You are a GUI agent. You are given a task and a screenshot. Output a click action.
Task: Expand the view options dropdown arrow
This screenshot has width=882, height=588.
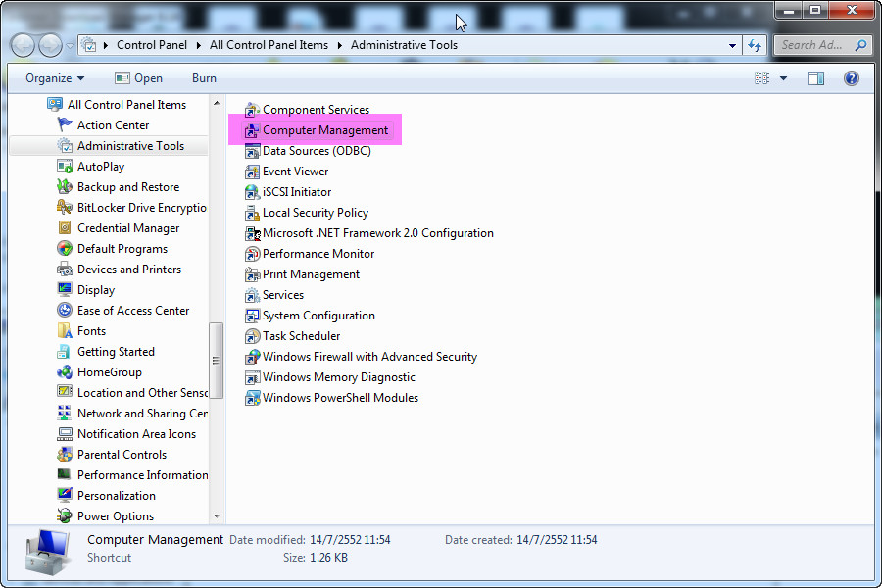[784, 78]
